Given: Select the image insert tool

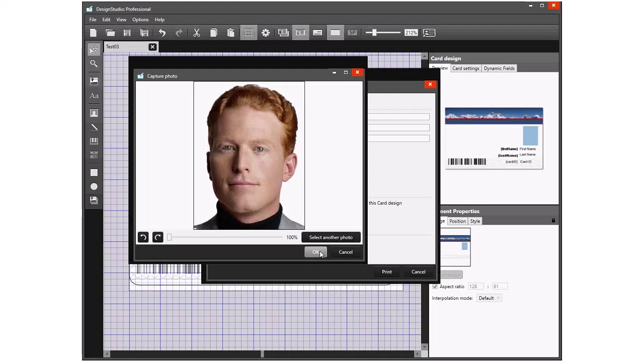Looking at the screenshot, I should click(94, 80).
